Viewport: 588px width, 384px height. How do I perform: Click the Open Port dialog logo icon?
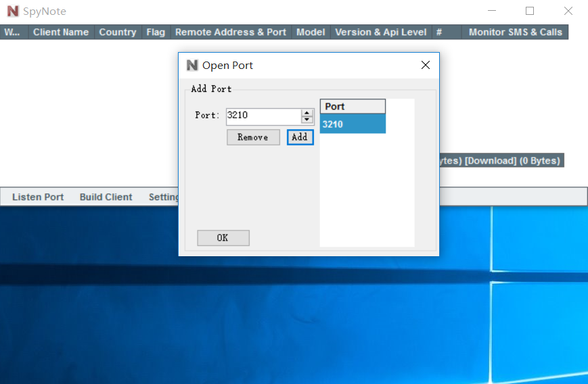(192, 65)
